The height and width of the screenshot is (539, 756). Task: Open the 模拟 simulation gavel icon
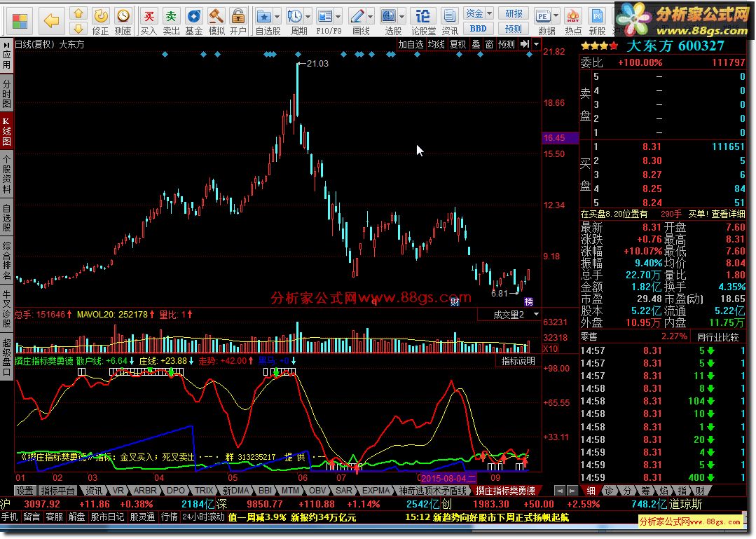216,16
